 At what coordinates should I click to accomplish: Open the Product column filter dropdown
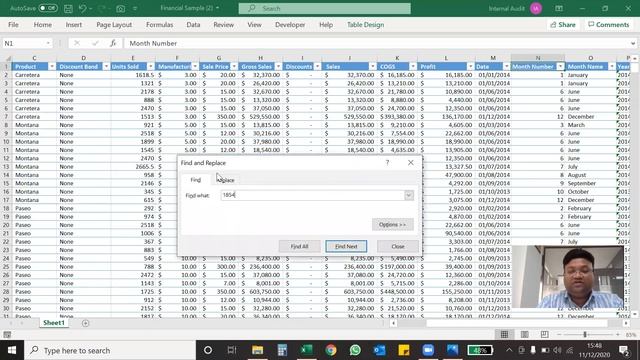click(x=52, y=67)
